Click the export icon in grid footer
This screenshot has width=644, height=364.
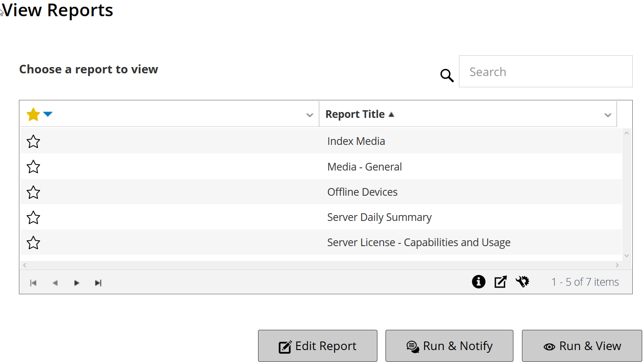click(x=500, y=282)
